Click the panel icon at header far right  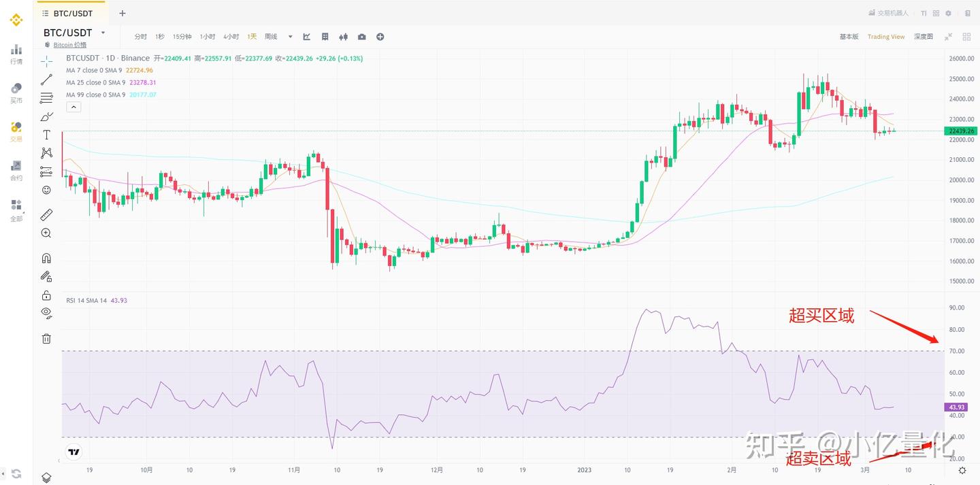[967, 13]
